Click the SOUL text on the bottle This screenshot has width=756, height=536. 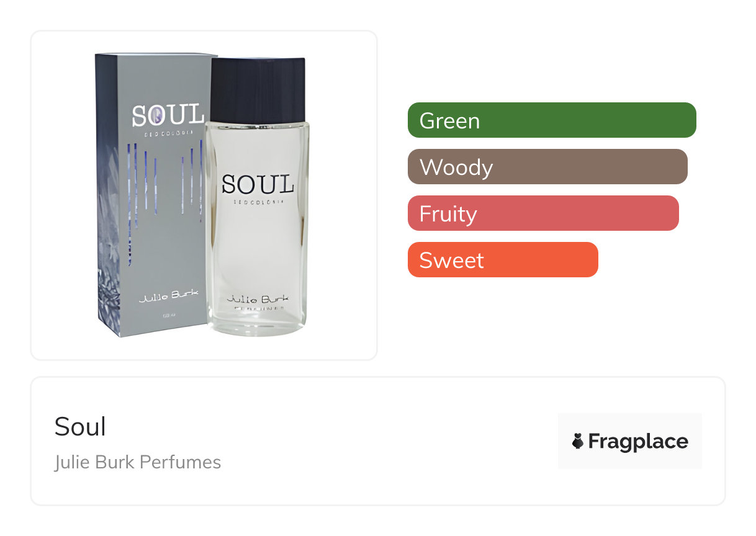[257, 184]
